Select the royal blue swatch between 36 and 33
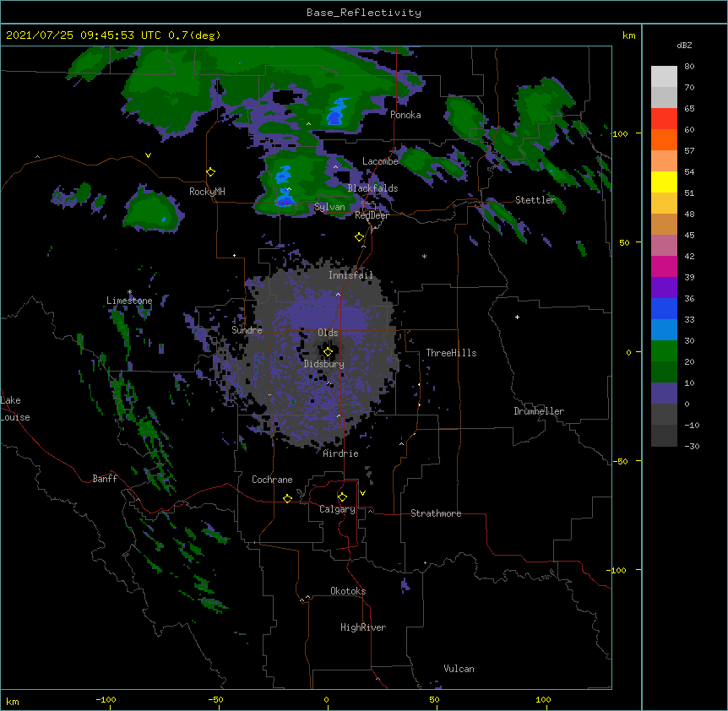Viewport: 728px width, 711px height. (664, 308)
